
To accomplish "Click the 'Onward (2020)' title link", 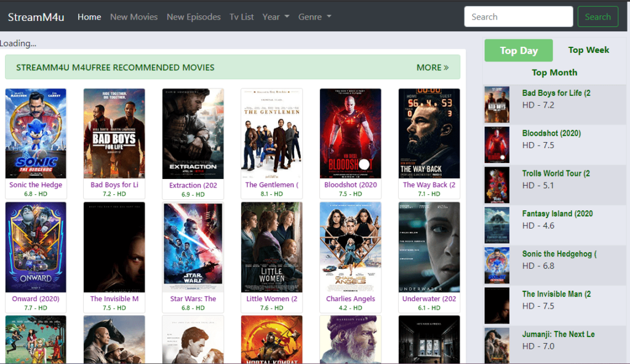I will point(36,299).
